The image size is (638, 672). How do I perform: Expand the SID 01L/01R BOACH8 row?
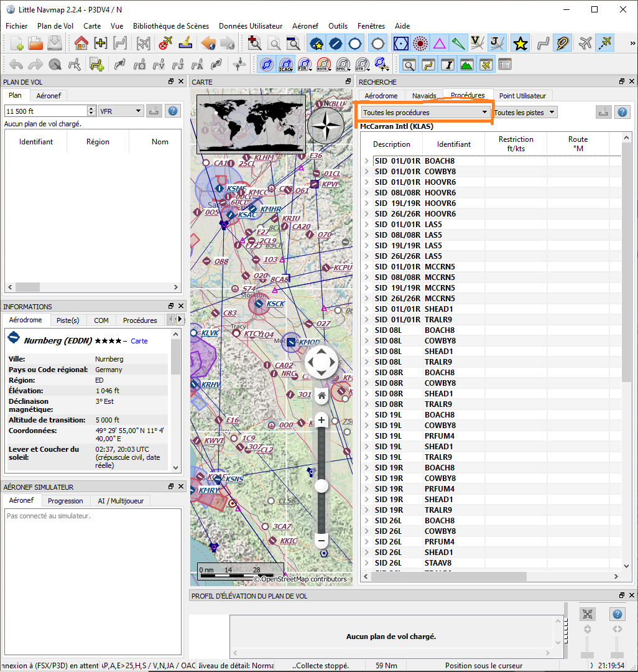[x=366, y=161]
